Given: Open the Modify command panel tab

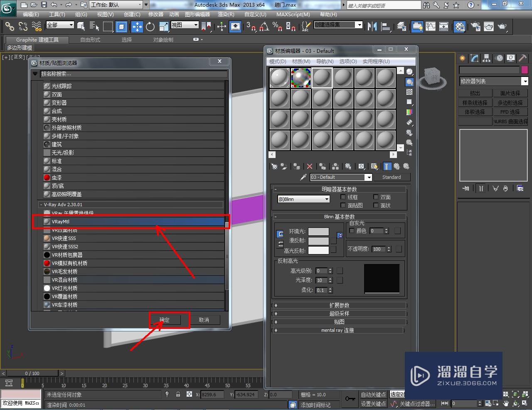Looking at the screenshot, I should click(474, 58).
